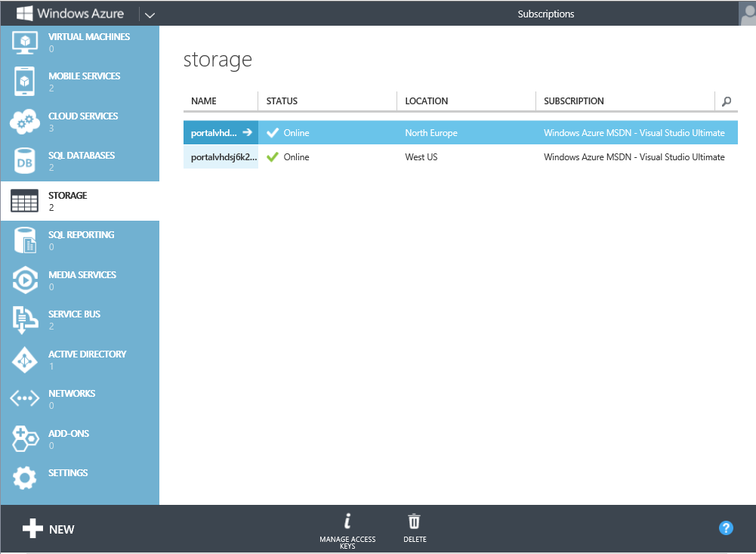Open the Networks arrows icon
The width and height of the screenshot is (756, 554).
pyautogui.click(x=25, y=398)
